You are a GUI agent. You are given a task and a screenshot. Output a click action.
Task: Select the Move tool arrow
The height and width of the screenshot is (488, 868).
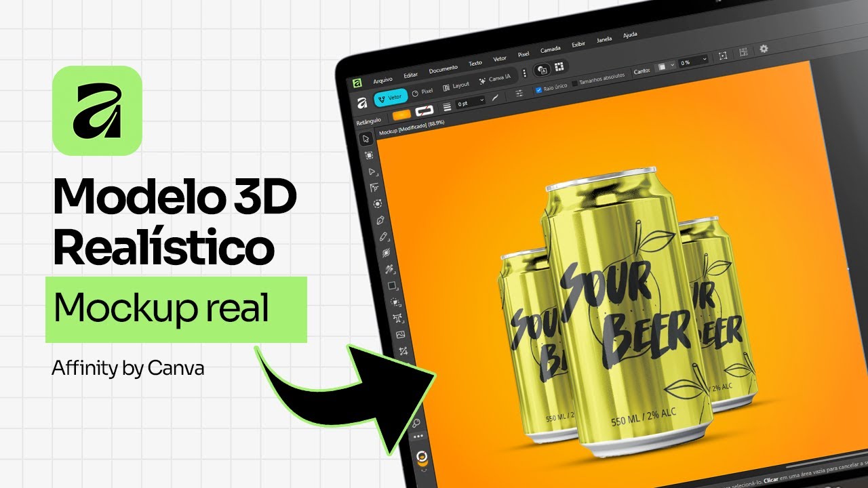click(366, 138)
